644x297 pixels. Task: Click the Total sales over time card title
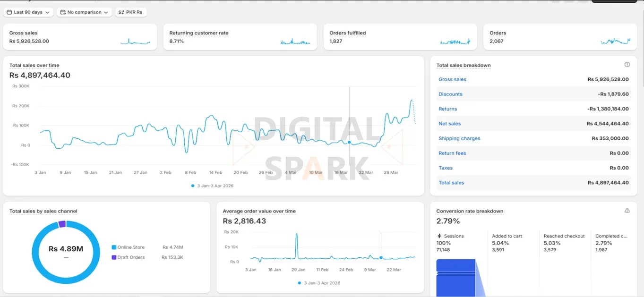[x=34, y=65]
